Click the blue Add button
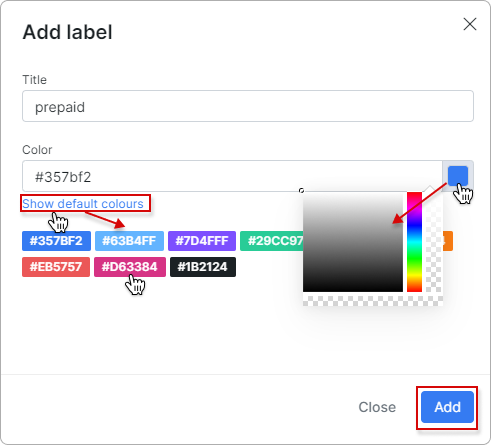Viewport: 491px width, 445px height. (x=447, y=407)
